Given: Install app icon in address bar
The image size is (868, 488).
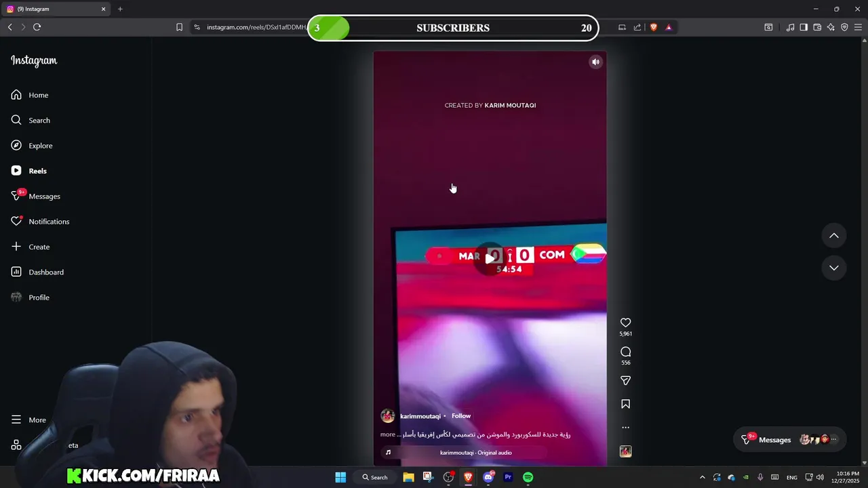Looking at the screenshot, I should point(622,27).
